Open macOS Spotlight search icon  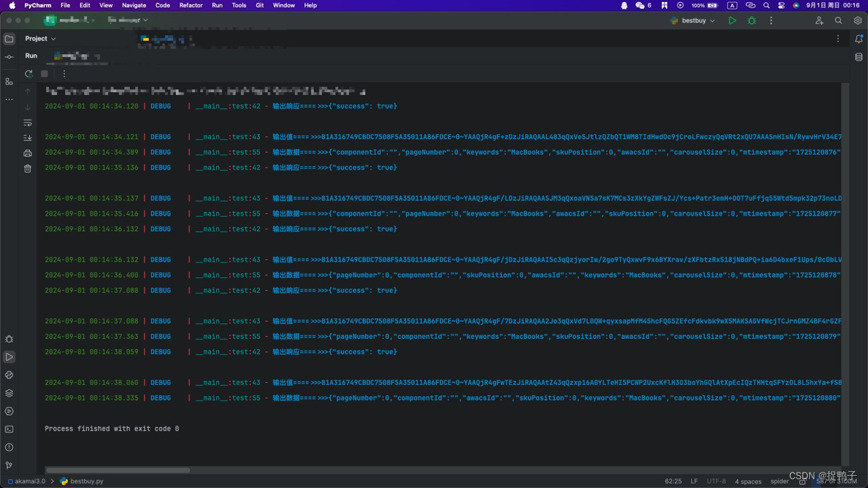[x=766, y=5]
